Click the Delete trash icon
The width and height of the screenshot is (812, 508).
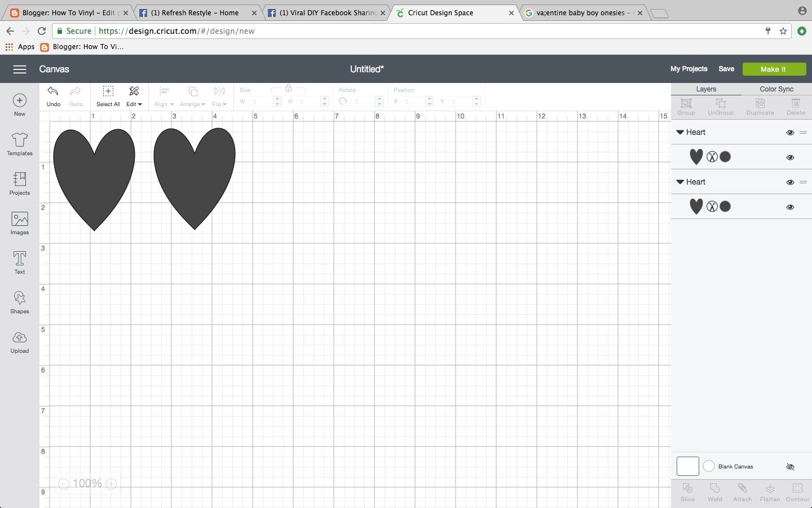796,103
